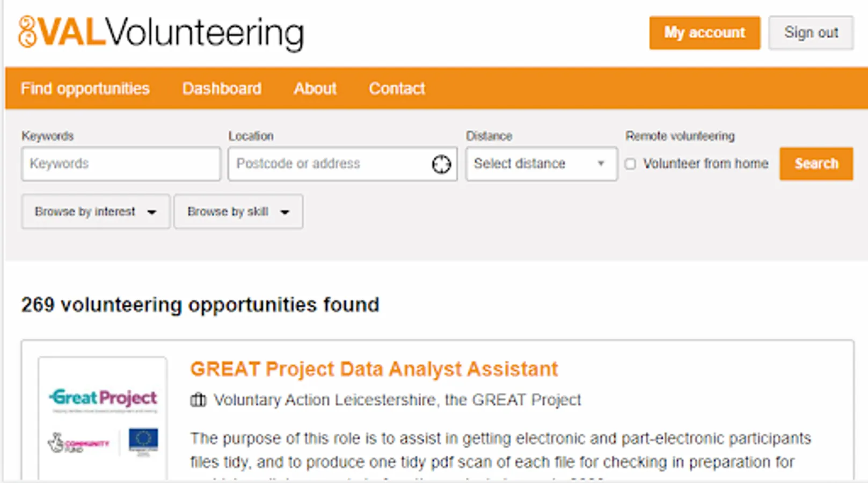The height and width of the screenshot is (483, 868).
Task: Click the locate-me crosshair icon
Action: (441, 164)
